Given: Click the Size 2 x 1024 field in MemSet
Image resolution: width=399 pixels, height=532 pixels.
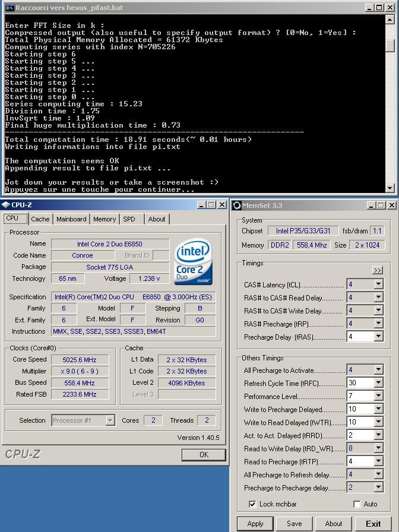Looking at the screenshot, I should pos(367,245).
